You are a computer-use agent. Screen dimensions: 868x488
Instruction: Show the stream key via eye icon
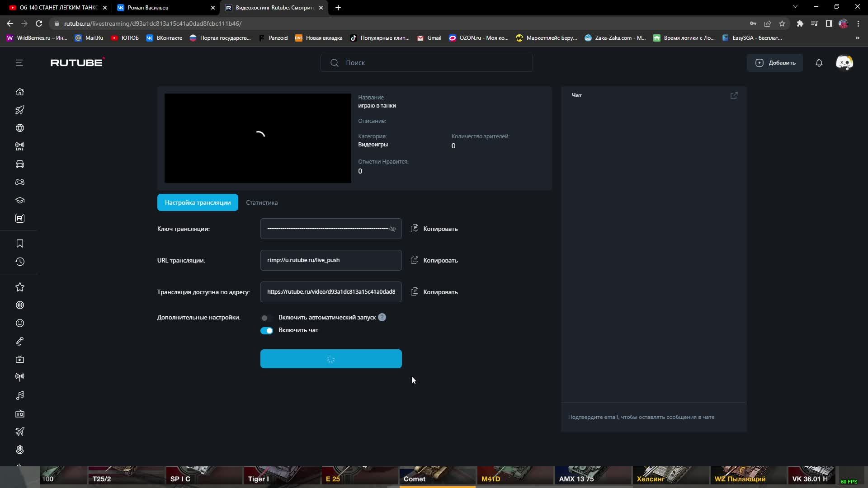pos(392,229)
